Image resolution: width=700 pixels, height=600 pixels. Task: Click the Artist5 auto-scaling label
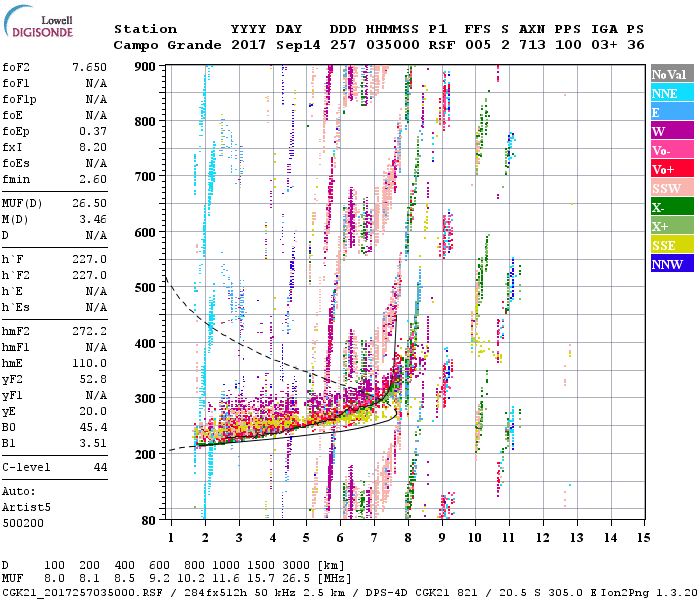pos(26,508)
